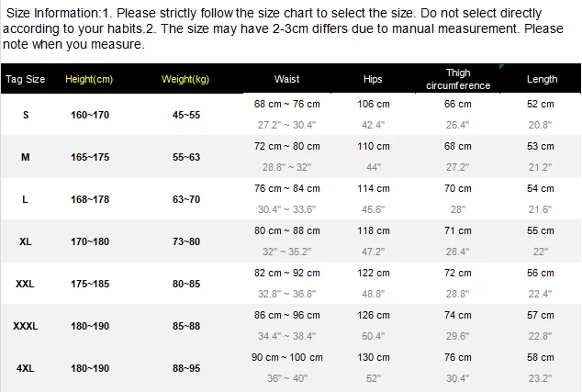Click the Weight(kg) header
This screenshot has width=582, height=392.
point(185,79)
